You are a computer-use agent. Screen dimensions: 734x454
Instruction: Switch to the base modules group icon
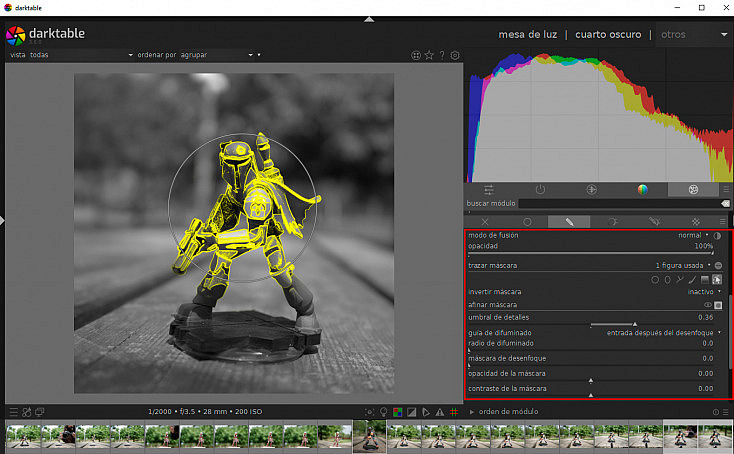tap(591, 190)
